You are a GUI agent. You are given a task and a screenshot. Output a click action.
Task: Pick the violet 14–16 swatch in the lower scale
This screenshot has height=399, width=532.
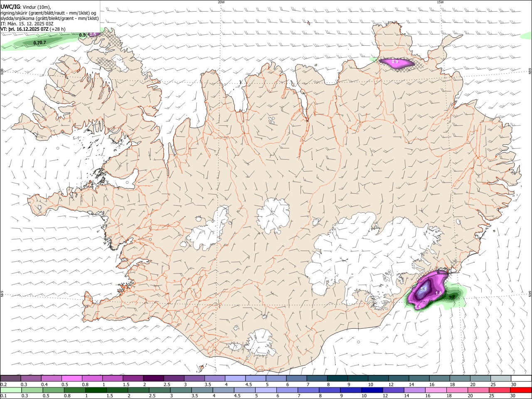click(x=414, y=390)
